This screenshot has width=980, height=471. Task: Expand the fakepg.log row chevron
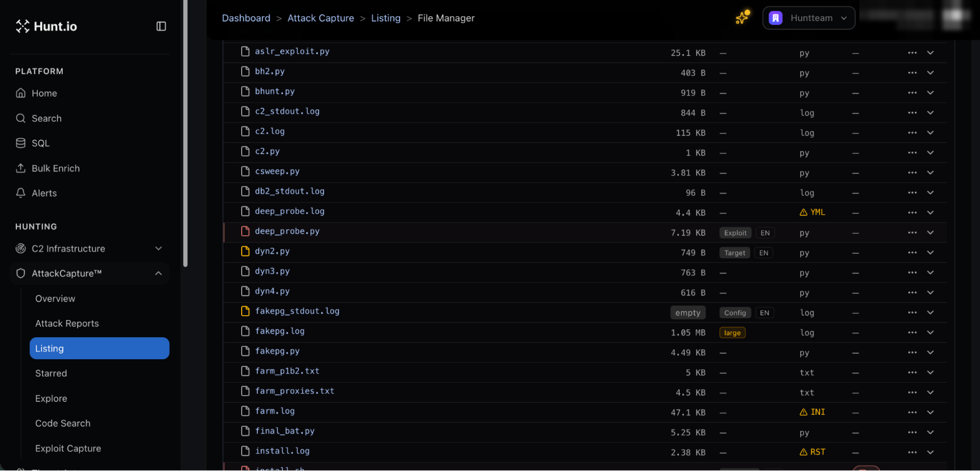pyautogui.click(x=930, y=333)
